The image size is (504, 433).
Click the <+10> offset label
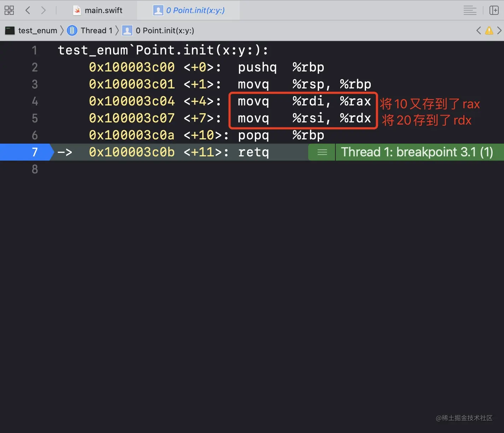point(206,135)
